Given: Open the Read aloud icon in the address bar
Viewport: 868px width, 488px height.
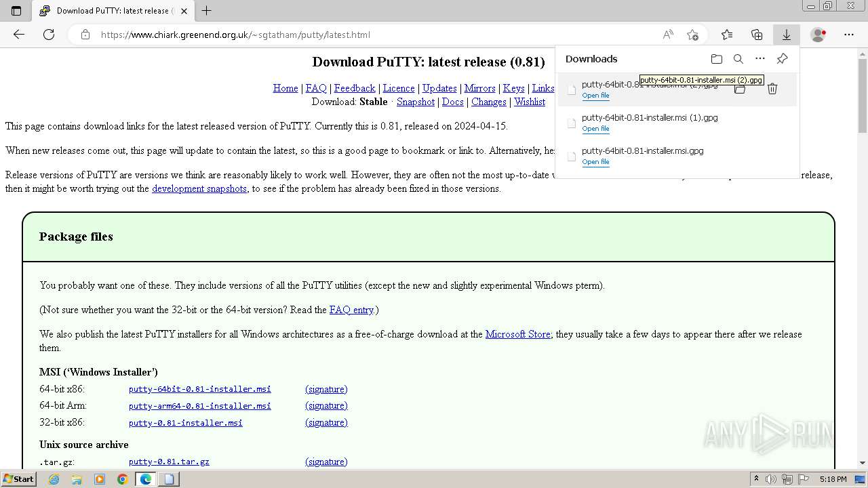Looking at the screenshot, I should pyautogui.click(x=668, y=35).
